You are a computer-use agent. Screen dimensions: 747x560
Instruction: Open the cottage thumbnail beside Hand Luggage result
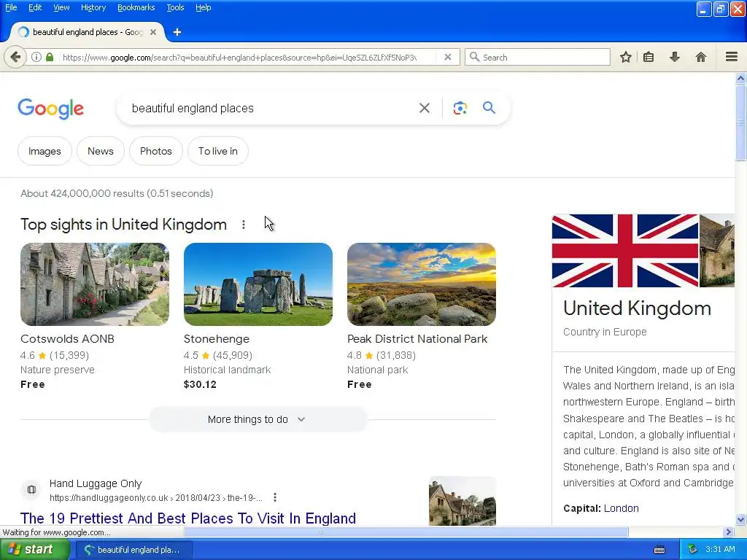(462, 501)
